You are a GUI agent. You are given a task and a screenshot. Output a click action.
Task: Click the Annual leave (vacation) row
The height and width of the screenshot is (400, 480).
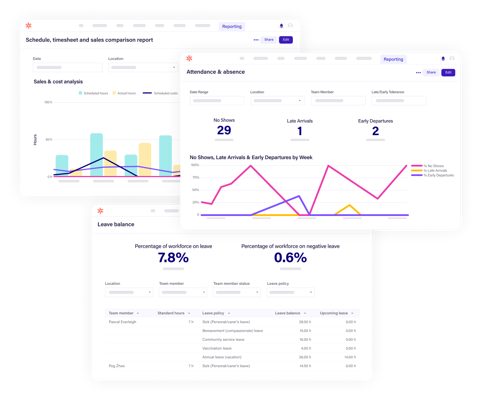tap(232, 357)
